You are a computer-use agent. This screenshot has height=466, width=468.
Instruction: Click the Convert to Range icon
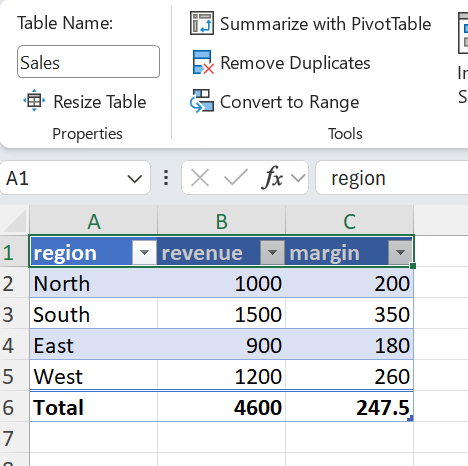(x=202, y=101)
